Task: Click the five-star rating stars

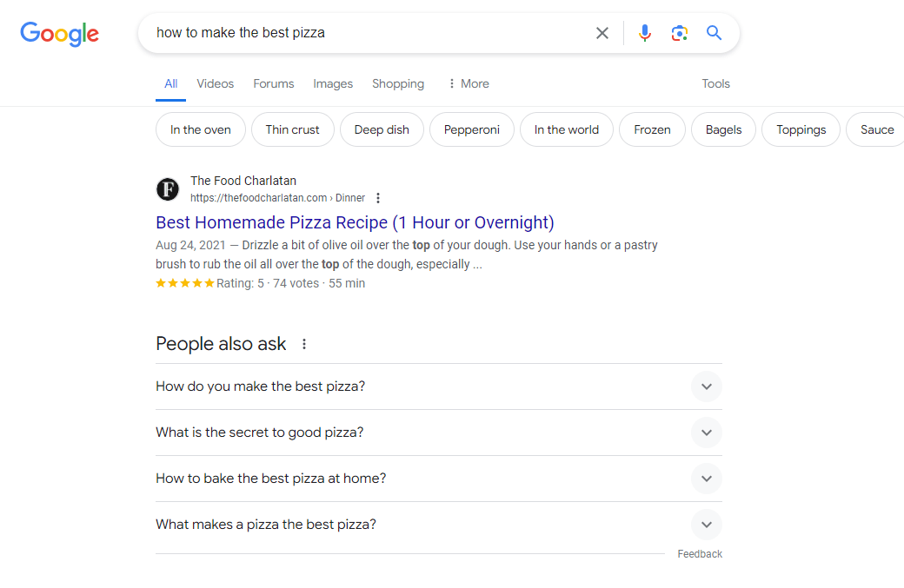Action: pyautogui.click(x=185, y=283)
